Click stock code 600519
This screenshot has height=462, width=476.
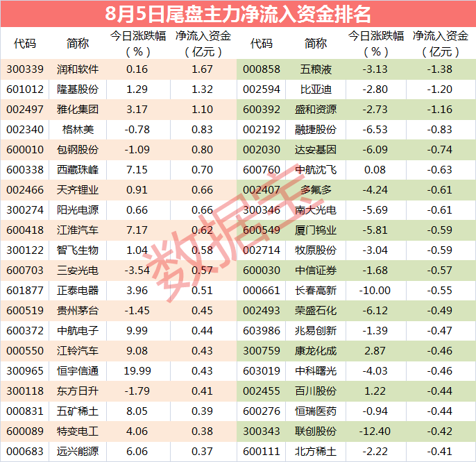[25, 311]
